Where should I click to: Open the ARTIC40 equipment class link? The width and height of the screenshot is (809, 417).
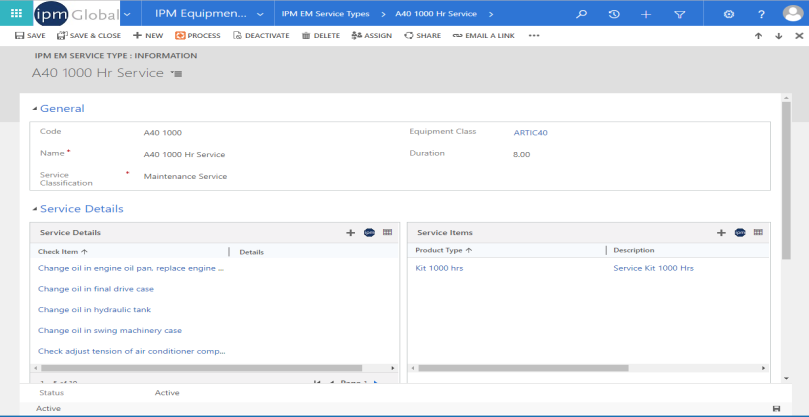click(530, 133)
